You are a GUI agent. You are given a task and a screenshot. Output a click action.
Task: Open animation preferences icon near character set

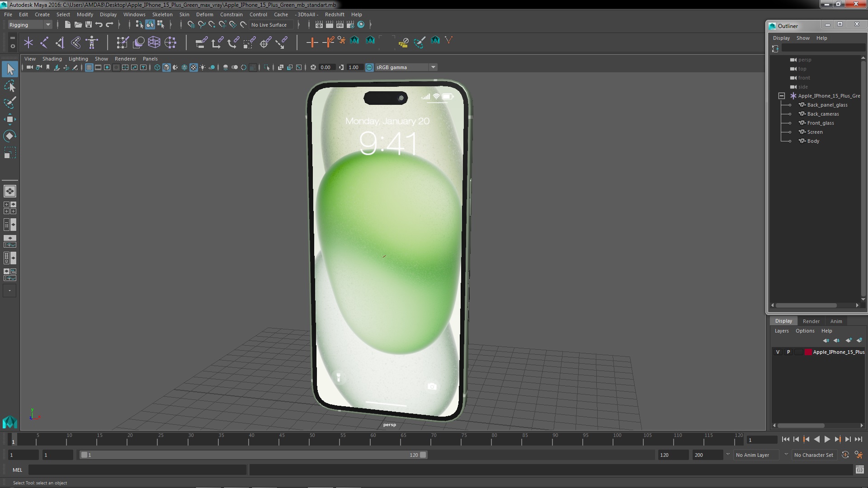(x=859, y=455)
